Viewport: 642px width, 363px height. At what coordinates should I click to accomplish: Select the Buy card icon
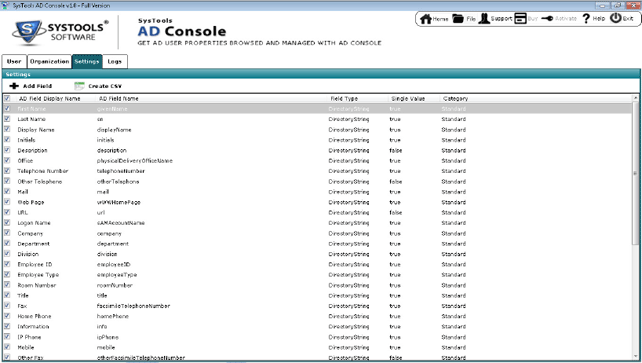520,18
